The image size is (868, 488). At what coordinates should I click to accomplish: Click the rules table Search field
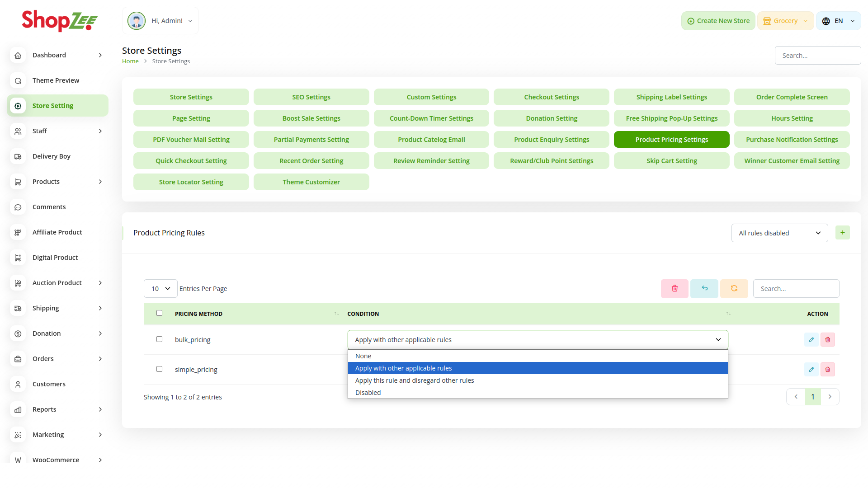click(796, 288)
